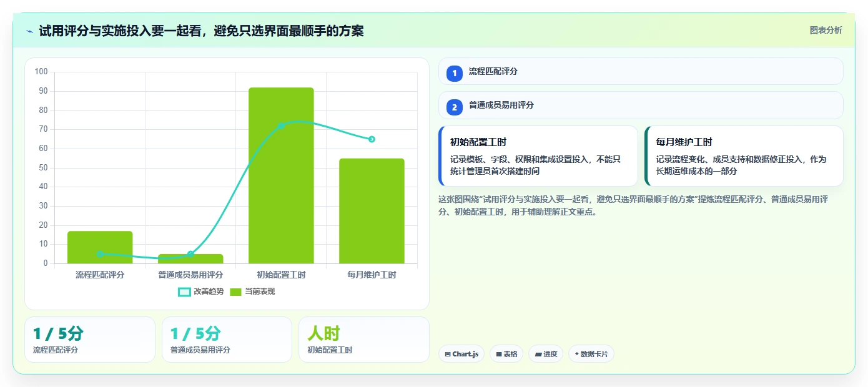Click the 1 / 5分 普通成员易用评分 stat card
868x387 pixels.
point(227,340)
